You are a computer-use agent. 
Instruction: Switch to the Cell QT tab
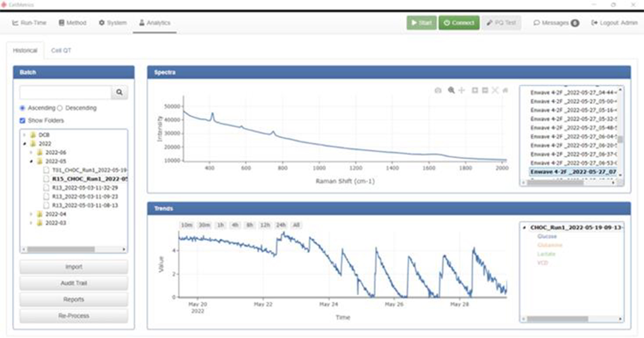61,50
